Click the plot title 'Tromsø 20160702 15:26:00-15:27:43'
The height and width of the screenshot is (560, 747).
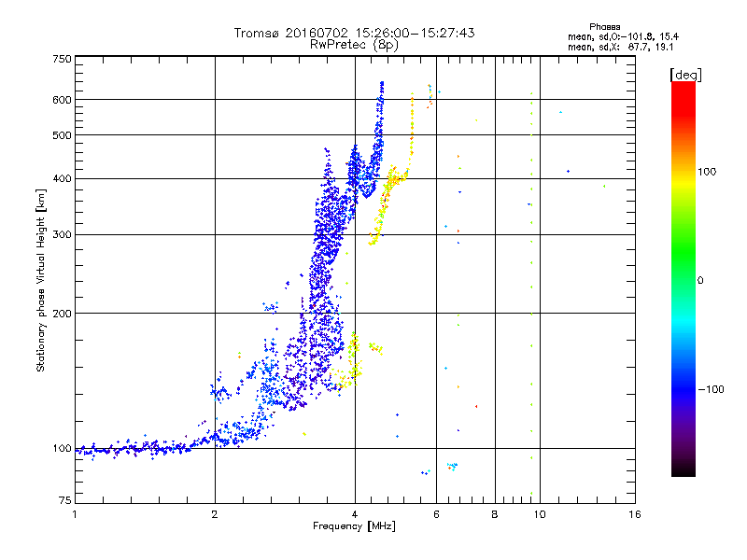click(354, 33)
